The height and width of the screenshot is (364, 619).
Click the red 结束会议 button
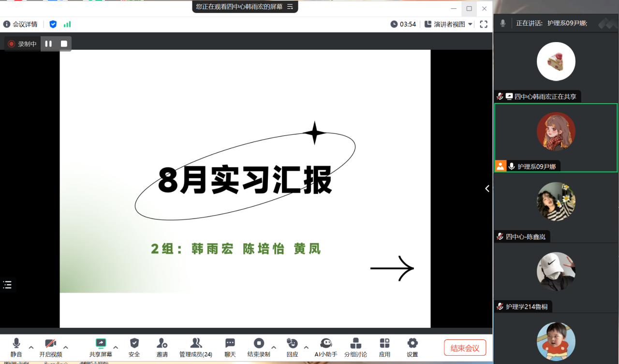click(x=465, y=348)
